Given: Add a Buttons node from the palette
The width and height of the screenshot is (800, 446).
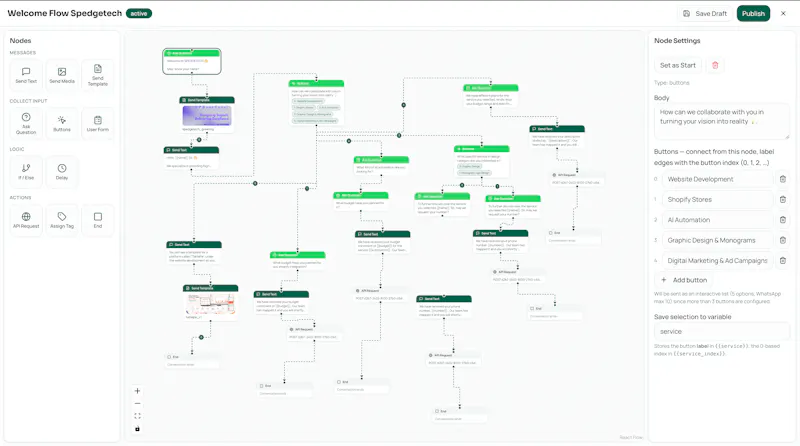Looking at the screenshot, I should 62,124.
